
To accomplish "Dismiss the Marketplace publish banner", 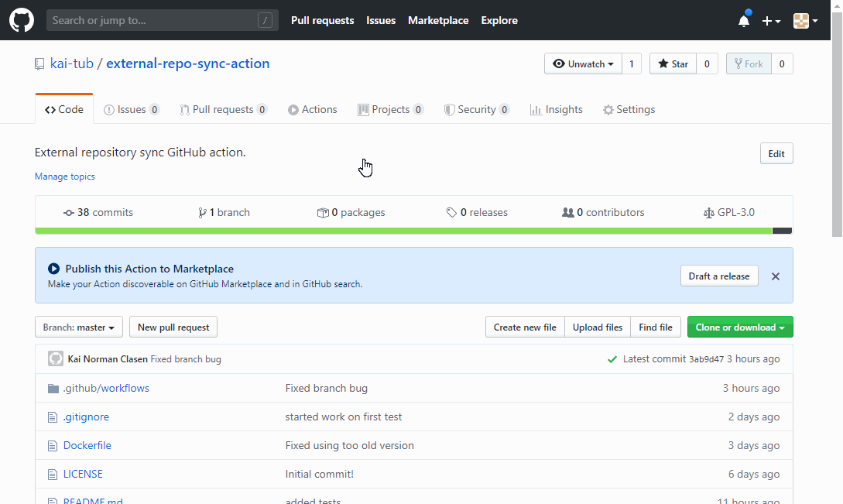I will [775, 276].
